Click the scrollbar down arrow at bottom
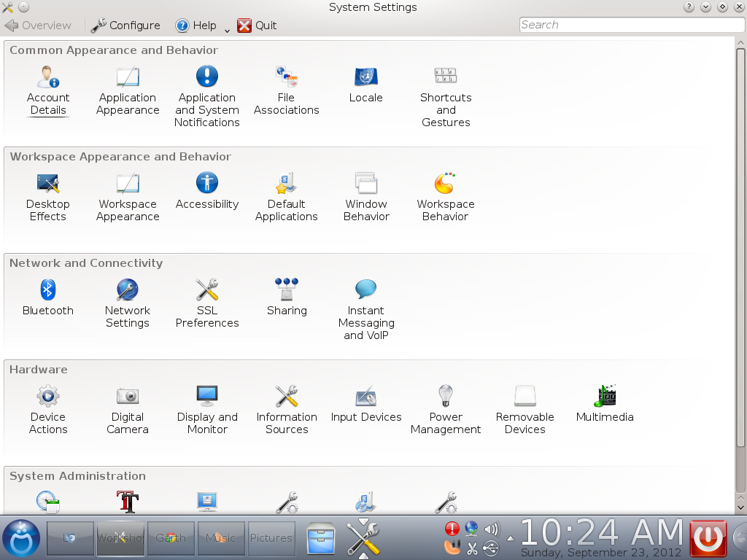The height and width of the screenshot is (560, 747). pos(740,507)
